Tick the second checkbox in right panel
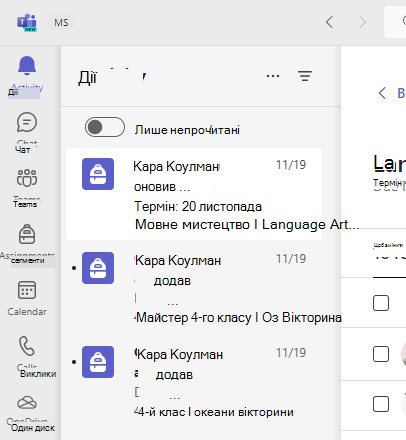Image resolution: width=406 pixels, height=440 pixels. click(x=381, y=354)
